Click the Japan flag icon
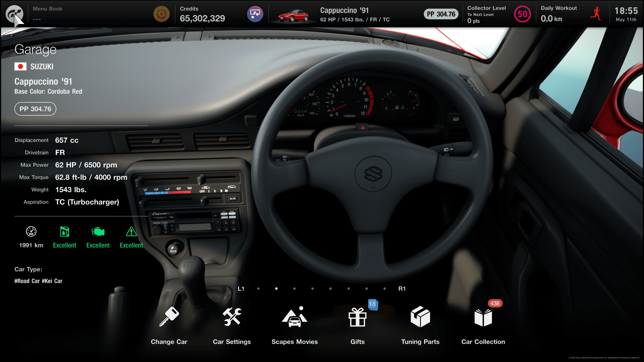Screen dimensions: 644x362 (x=20, y=67)
